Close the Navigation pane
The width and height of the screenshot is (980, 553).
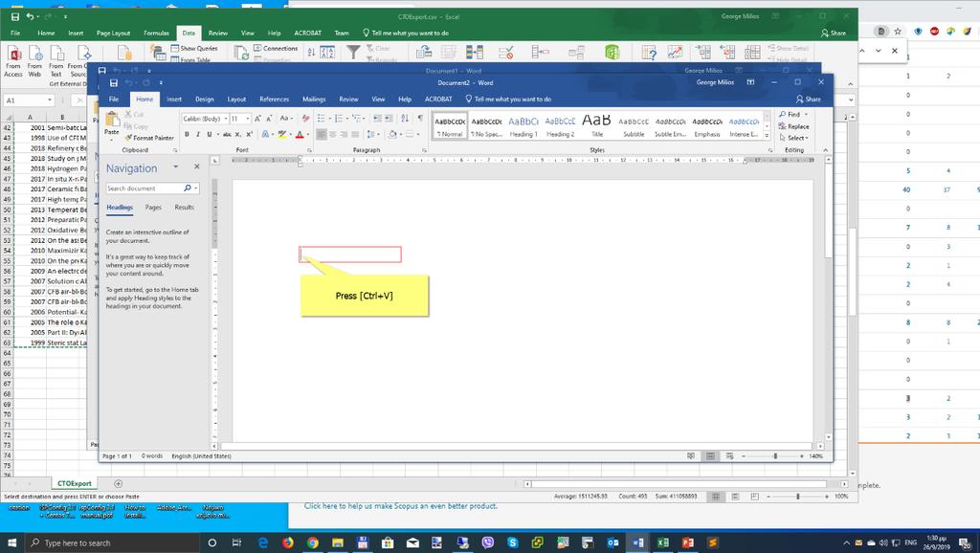click(197, 166)
